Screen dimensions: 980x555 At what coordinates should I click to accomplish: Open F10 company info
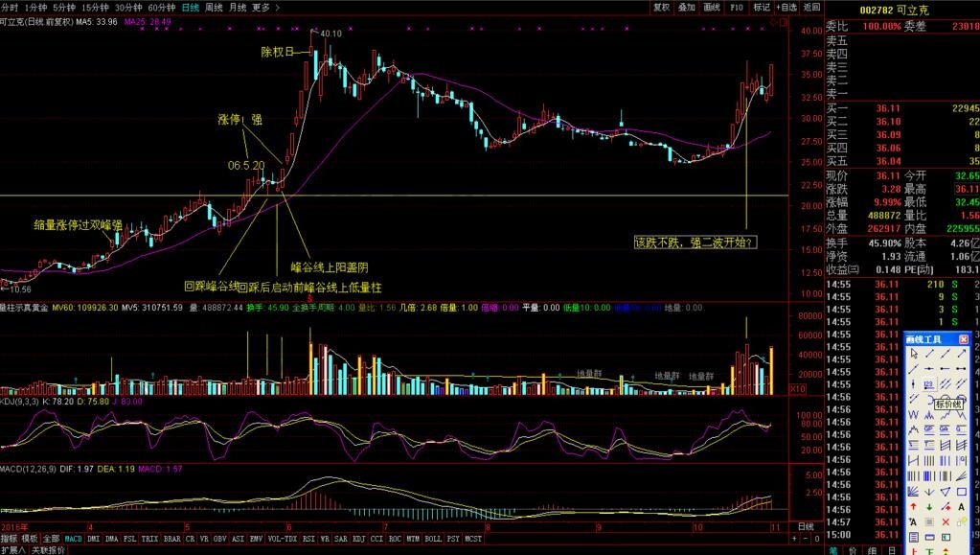tap(737, 8)
